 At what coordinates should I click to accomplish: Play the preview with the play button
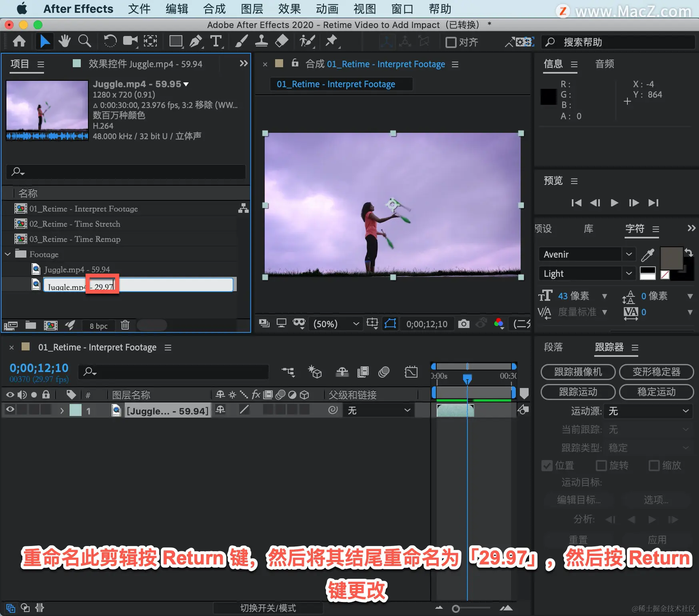point(614,203)
